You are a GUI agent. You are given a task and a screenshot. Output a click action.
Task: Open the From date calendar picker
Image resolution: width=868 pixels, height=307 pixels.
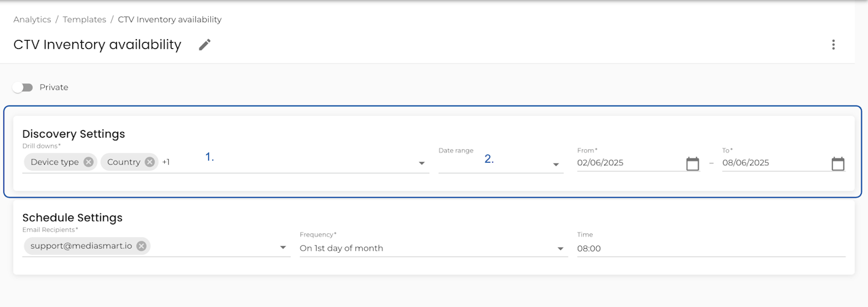click(x=692, y=163)
